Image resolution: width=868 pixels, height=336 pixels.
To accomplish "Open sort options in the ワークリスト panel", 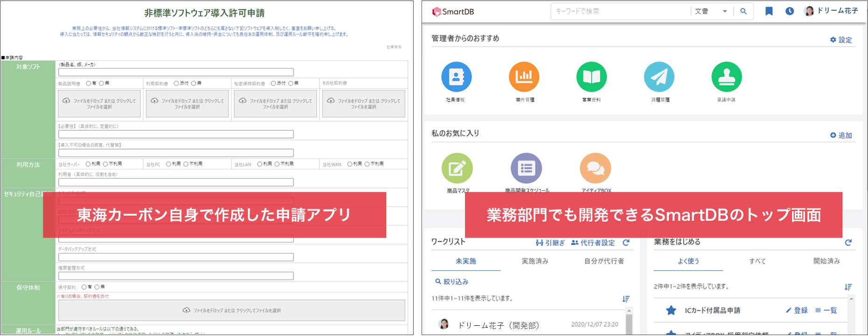I will coord(626,299).
